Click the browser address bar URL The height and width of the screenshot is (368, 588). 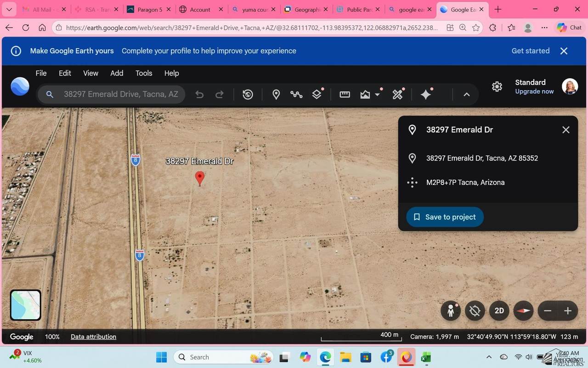click(x=252, y=28)
